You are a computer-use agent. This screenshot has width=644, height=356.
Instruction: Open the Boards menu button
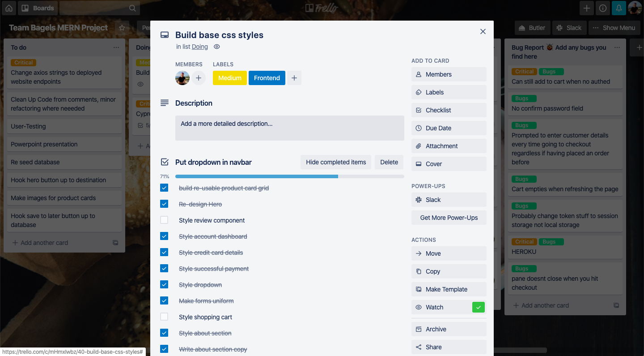[x=38, y=8]
